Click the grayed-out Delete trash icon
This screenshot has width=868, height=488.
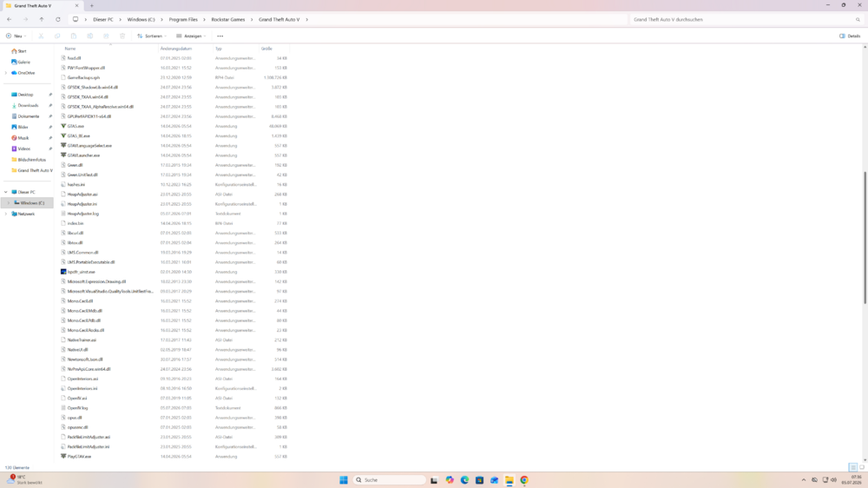[122, 36]
